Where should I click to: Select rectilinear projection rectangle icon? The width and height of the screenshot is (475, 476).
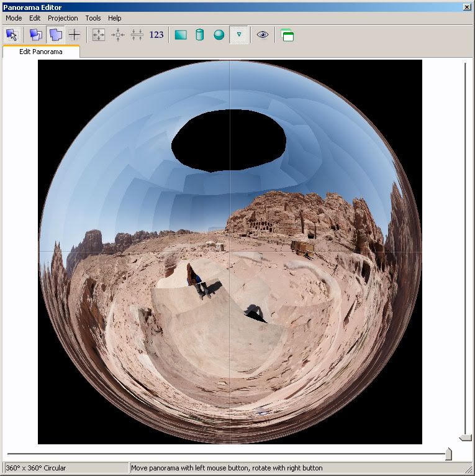pyautogui.click(x=181, y=35)
